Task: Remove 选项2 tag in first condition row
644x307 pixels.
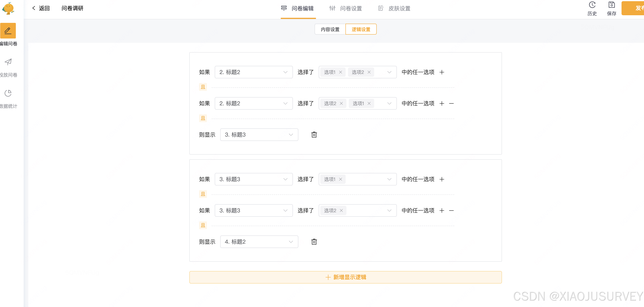Action: pyautogui.click(x=369, y=72)
